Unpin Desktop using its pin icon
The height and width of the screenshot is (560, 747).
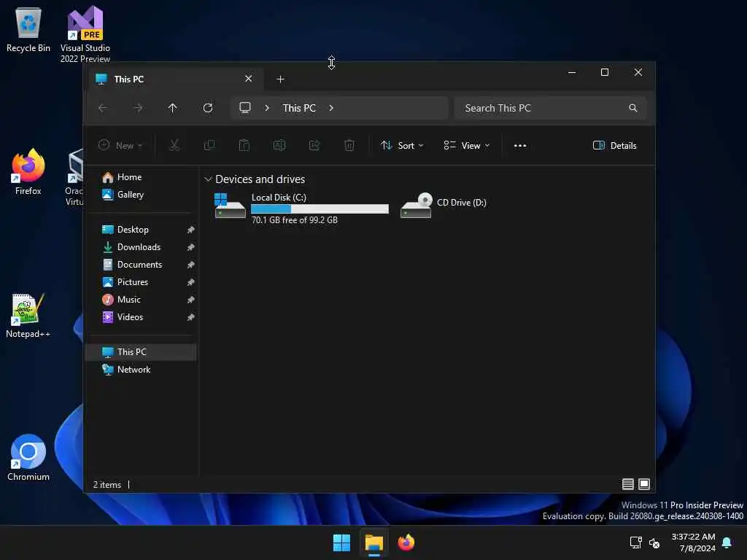pos(190,230)
